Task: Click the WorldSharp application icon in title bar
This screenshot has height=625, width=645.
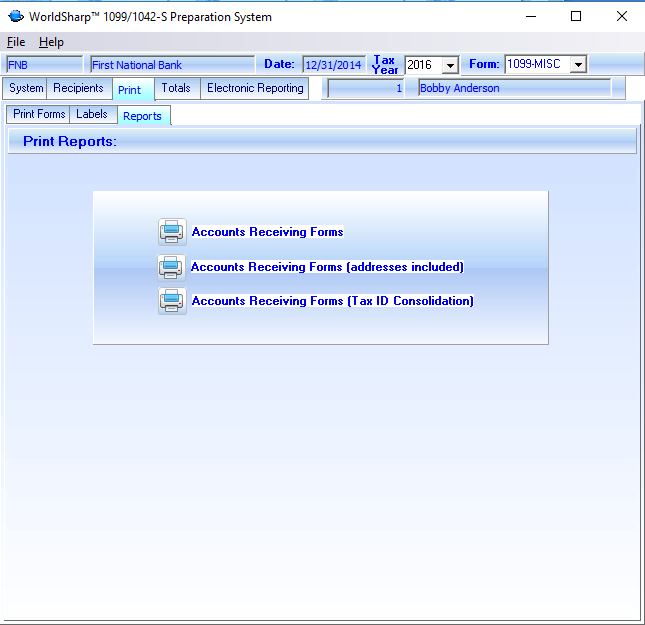Action: pyautogui.click(x=15, y=16)
